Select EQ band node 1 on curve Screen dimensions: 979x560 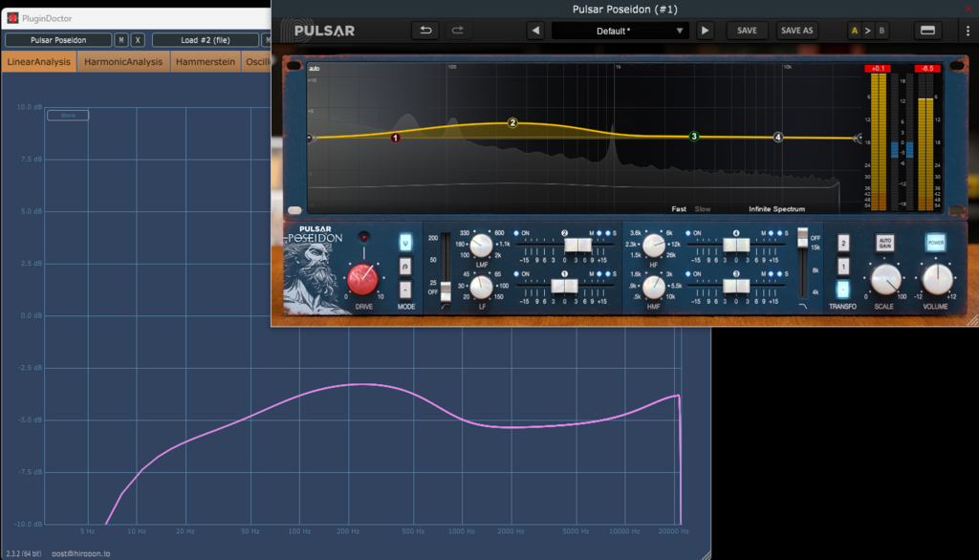click(x=395, y=138)
